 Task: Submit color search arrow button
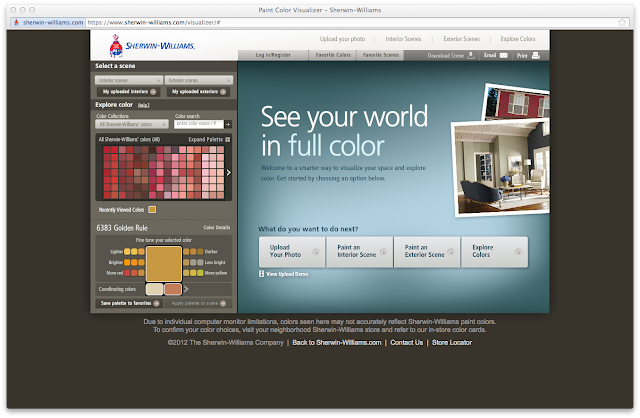point(228,124)
